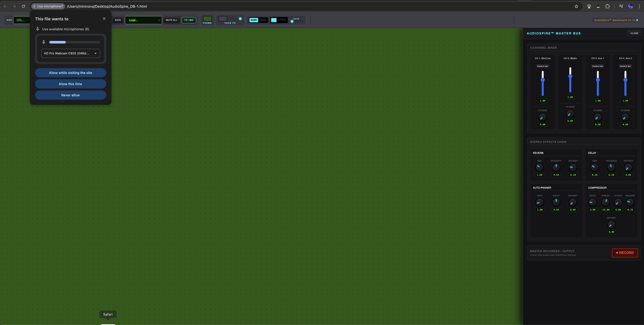Screen dimensions: 644x325
Task: Enable Mic on CH 3: Aux 1
Action: point(598,66)
